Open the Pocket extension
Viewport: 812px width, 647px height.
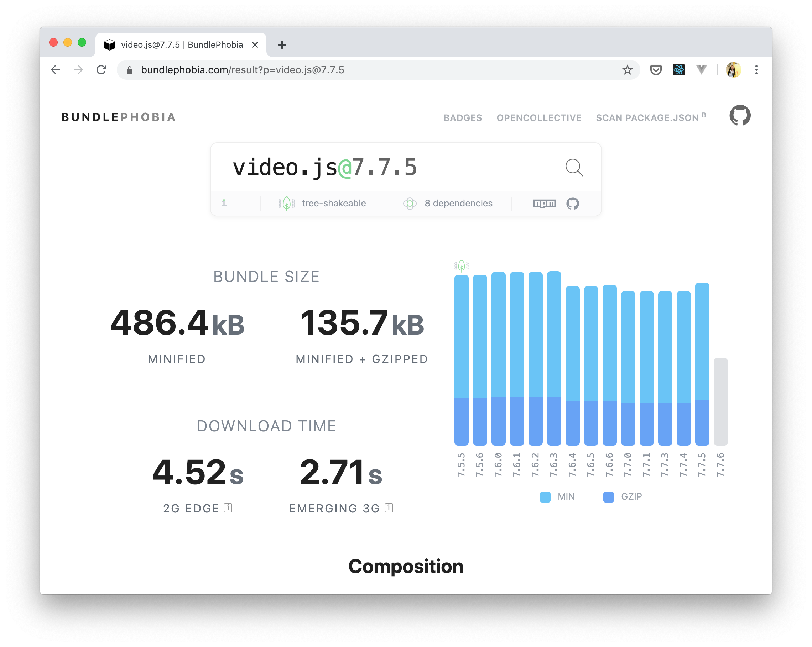pos(656,70)
